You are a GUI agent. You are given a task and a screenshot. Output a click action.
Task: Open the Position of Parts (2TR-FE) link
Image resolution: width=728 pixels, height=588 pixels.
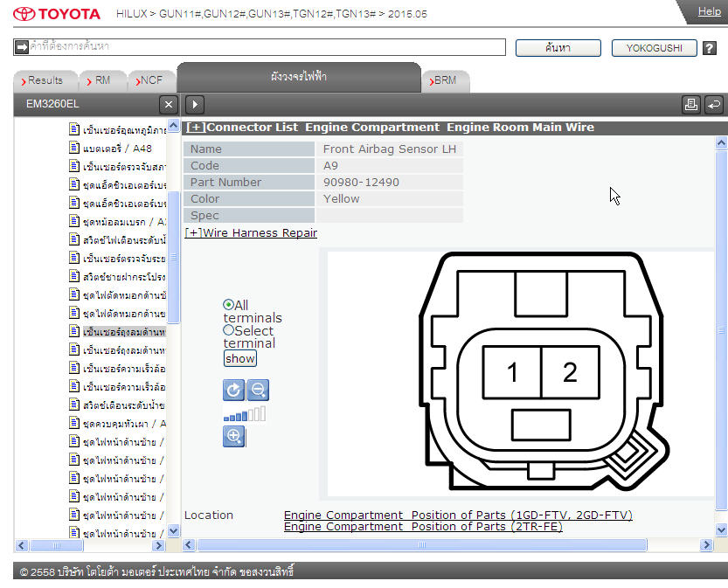point(423,527)
